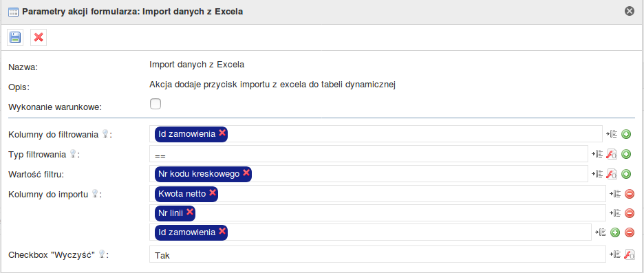Viewport: 644px width, 273px height.
Task: Open function editor for Typ filtrowania
Action: pyautogui.click(x=612, y=154)
